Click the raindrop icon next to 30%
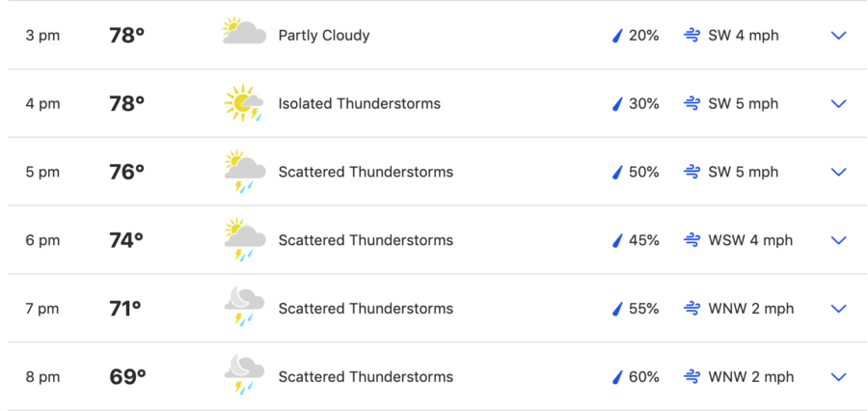 tap(617, 104)
